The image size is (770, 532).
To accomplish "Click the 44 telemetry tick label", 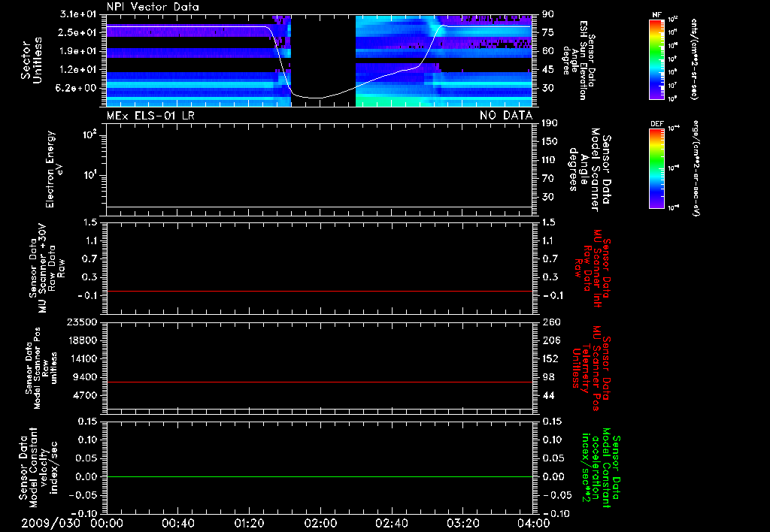I will tap(547, 395).
